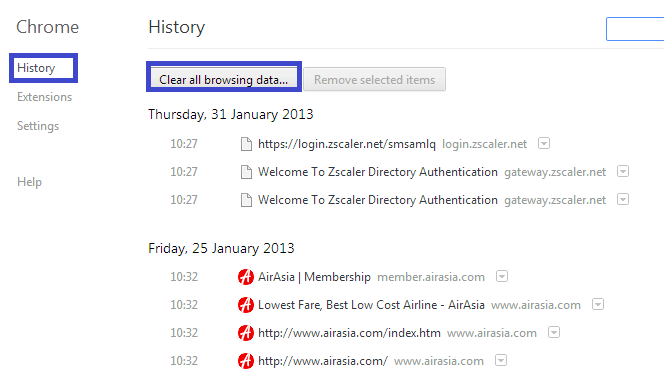Click the page icon of second Zscaler Directory Authentication entry
Screen dimensions: 664x379
tap(246, 200)
